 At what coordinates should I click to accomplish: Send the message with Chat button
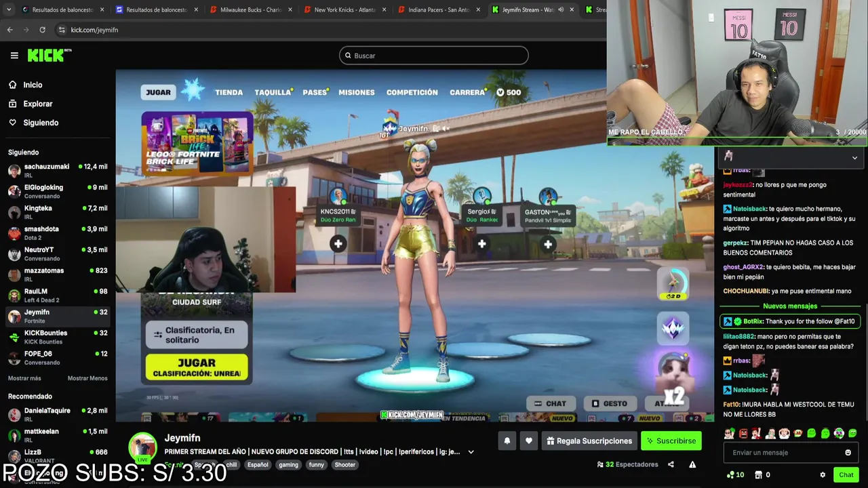846,475
